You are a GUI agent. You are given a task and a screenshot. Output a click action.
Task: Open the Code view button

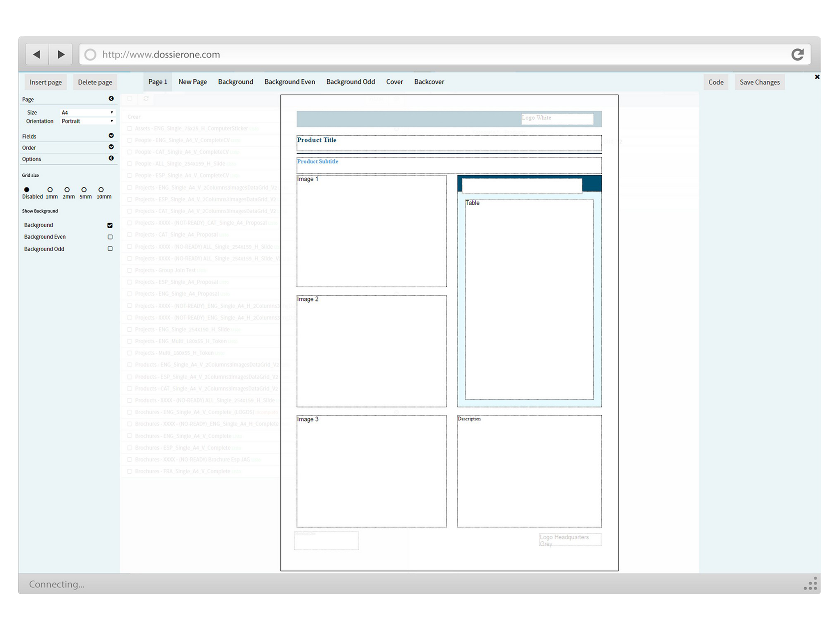pos(716,82)
